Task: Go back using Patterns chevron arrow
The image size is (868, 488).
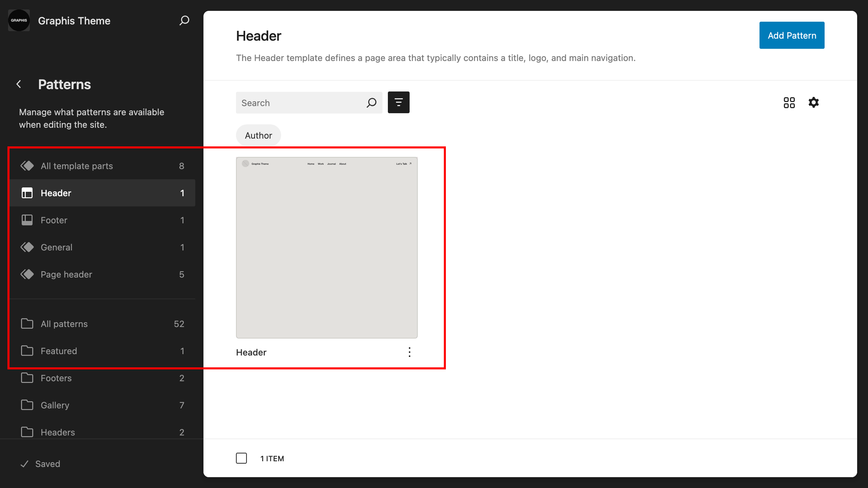Action: click(19, 84)
